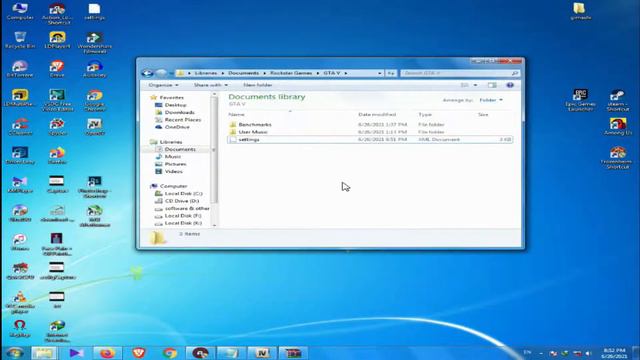
Task: Open the Organize dropdown menu
Action: pos(163,85)
